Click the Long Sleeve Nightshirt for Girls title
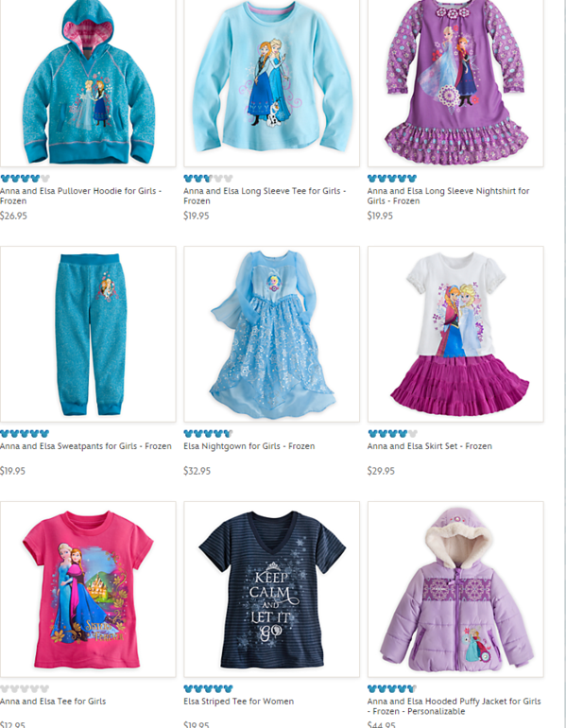The image size is (566, 728). (x=448, y=196)
